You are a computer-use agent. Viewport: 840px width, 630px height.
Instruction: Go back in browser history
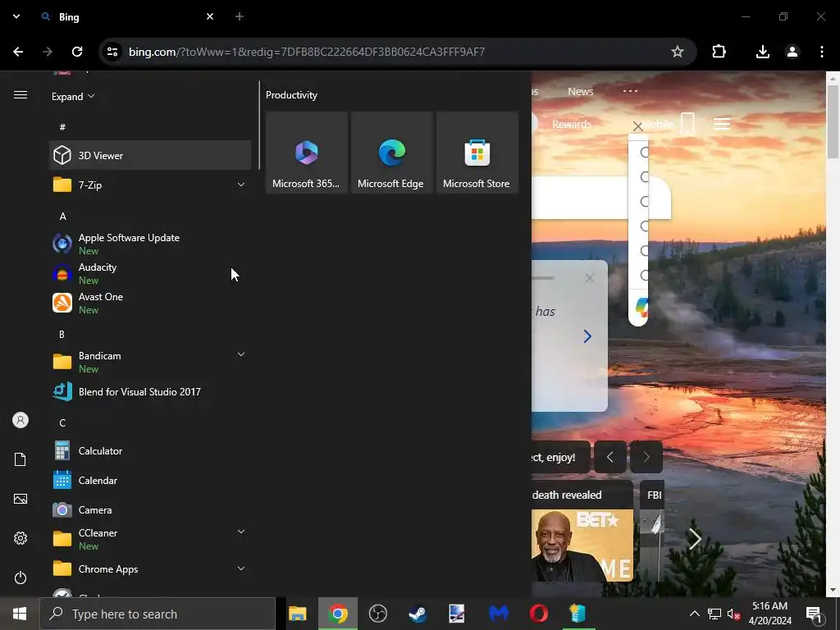(18, 52)
